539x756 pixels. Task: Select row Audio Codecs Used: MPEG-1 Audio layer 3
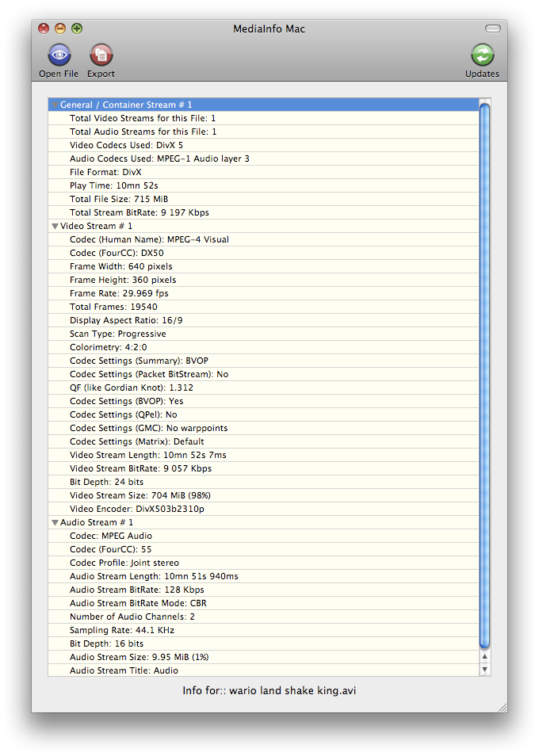263,158
